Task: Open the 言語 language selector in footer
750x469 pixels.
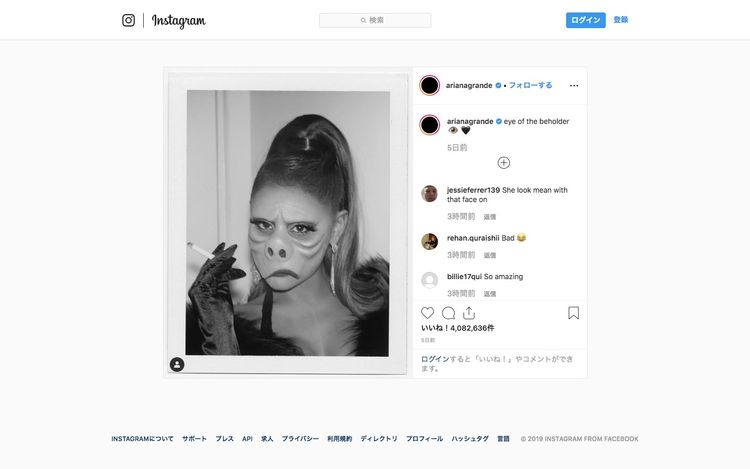Action: pos(503,439)
